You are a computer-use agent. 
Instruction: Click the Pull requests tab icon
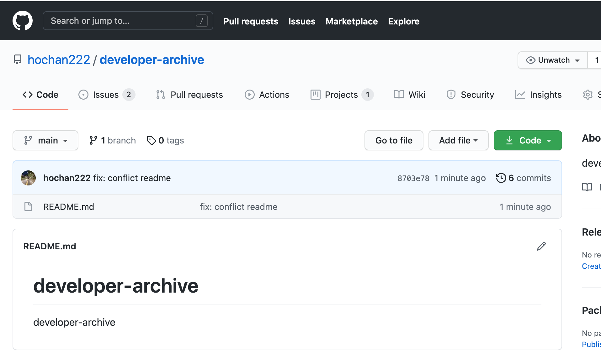161,95
